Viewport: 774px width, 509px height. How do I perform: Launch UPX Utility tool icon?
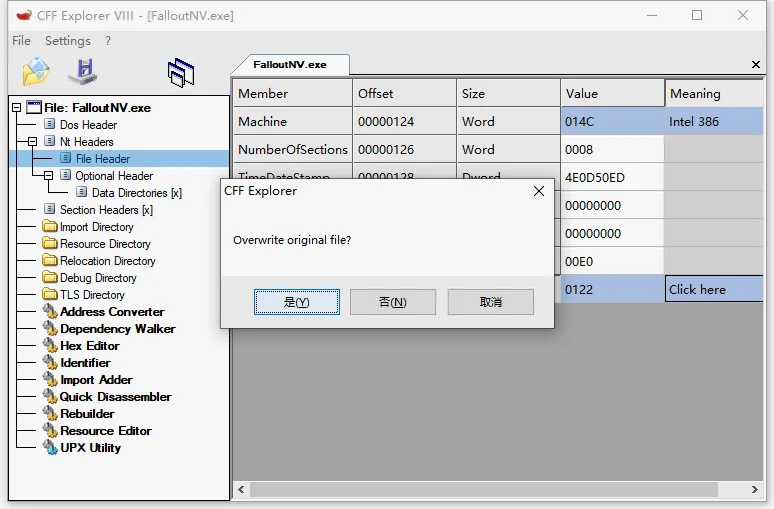click(x=50, y=447)
